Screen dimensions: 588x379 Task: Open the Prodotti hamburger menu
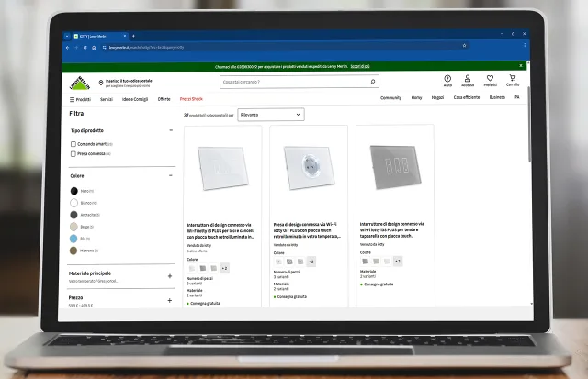[x=80, y=98]
